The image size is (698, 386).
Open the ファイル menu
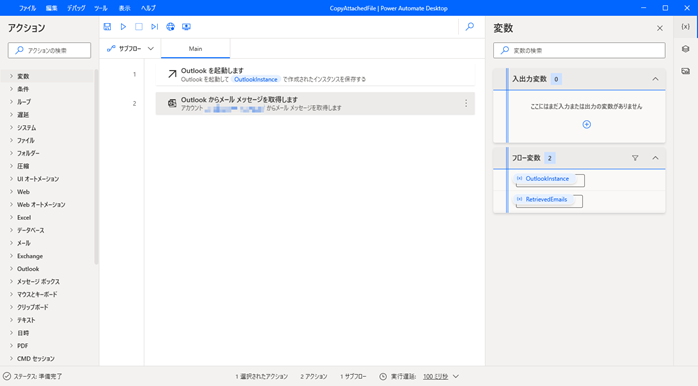click(27, 8)
